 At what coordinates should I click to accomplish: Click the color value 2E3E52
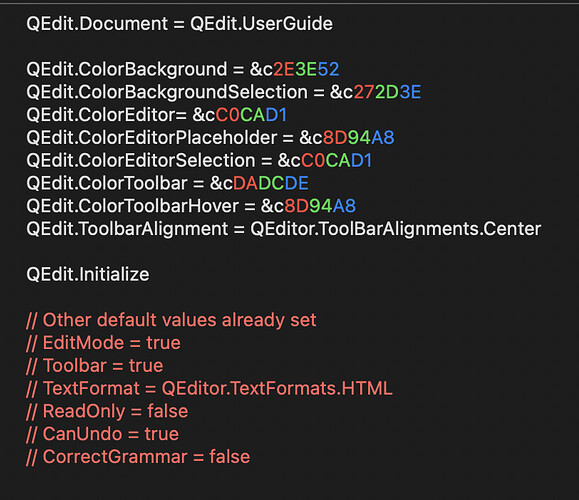(x=306, y=69)
